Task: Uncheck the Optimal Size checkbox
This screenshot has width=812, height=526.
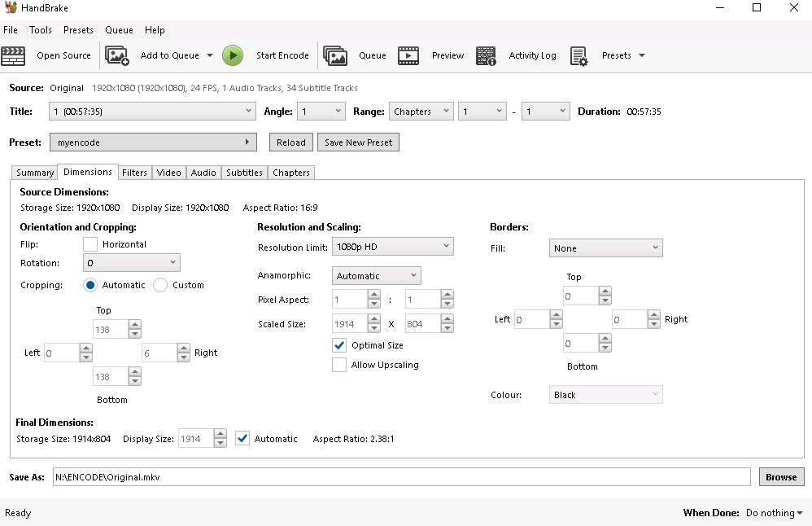Action: coord(339,345)
